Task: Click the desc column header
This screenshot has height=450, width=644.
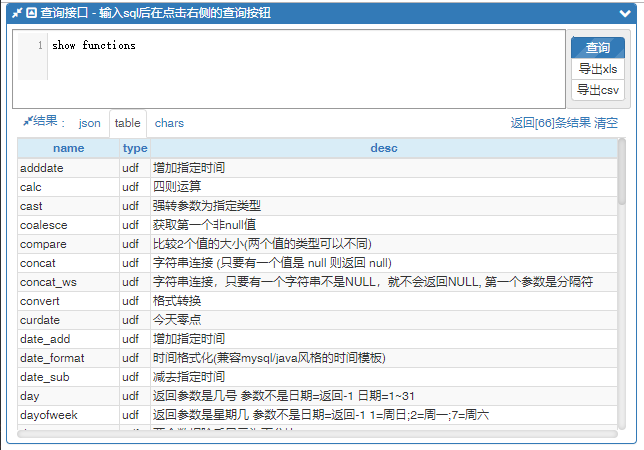Action: click(384, 148)
